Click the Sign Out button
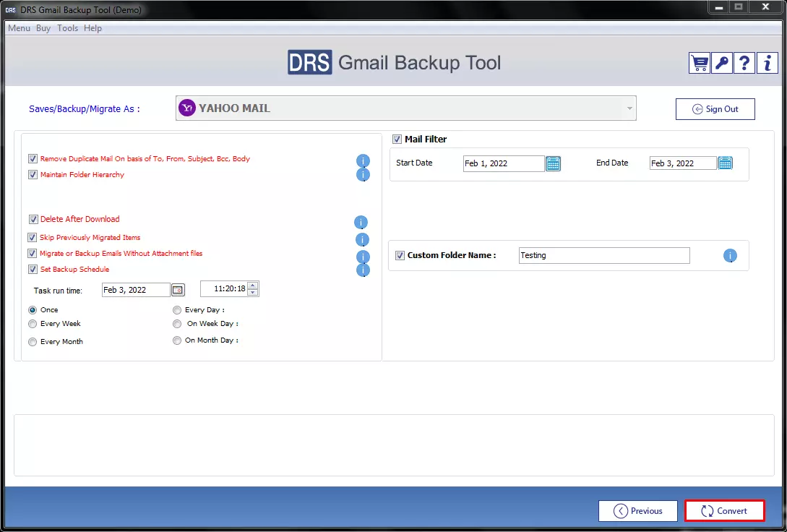The height and width of the screenshot is (532, 787). 715,109
